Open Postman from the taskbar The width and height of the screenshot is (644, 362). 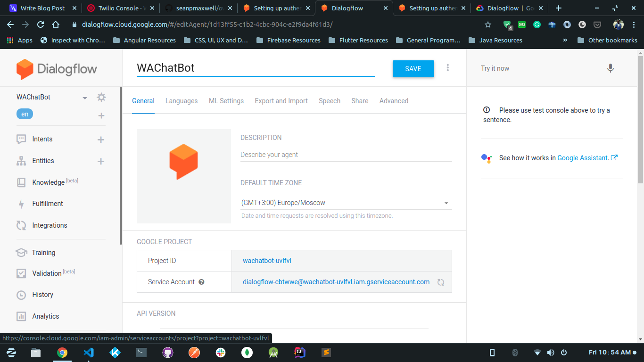[194, 352]
